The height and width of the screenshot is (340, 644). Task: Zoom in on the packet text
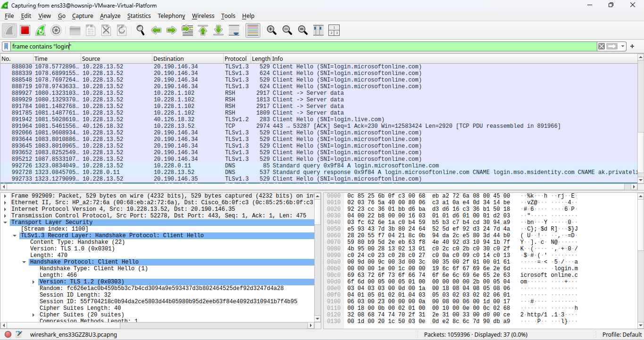click(x=271, y=30)
